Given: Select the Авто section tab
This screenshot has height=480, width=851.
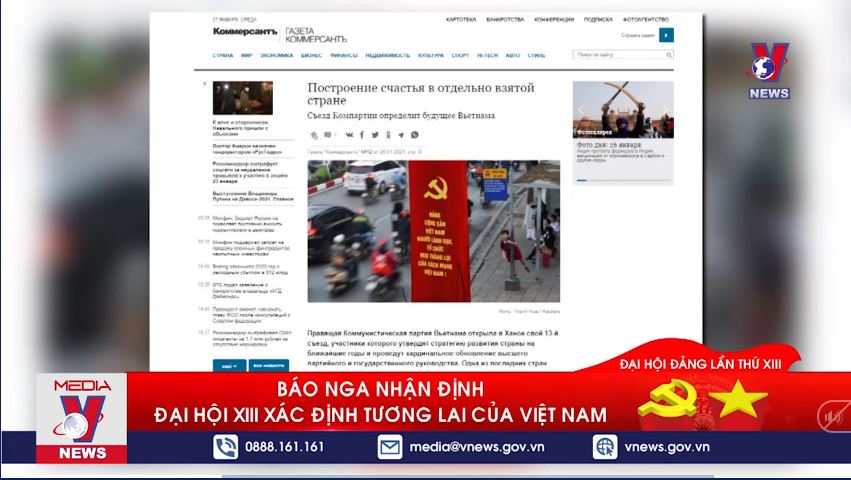Looking at the screenshot, I should tap(513, 55).
